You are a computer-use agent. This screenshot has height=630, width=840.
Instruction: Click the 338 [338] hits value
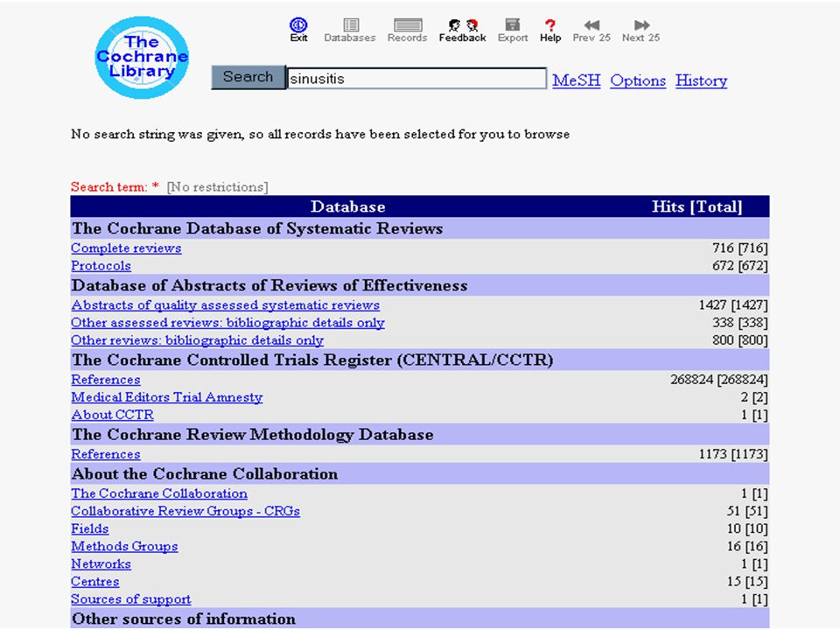(x=740, y=323)
